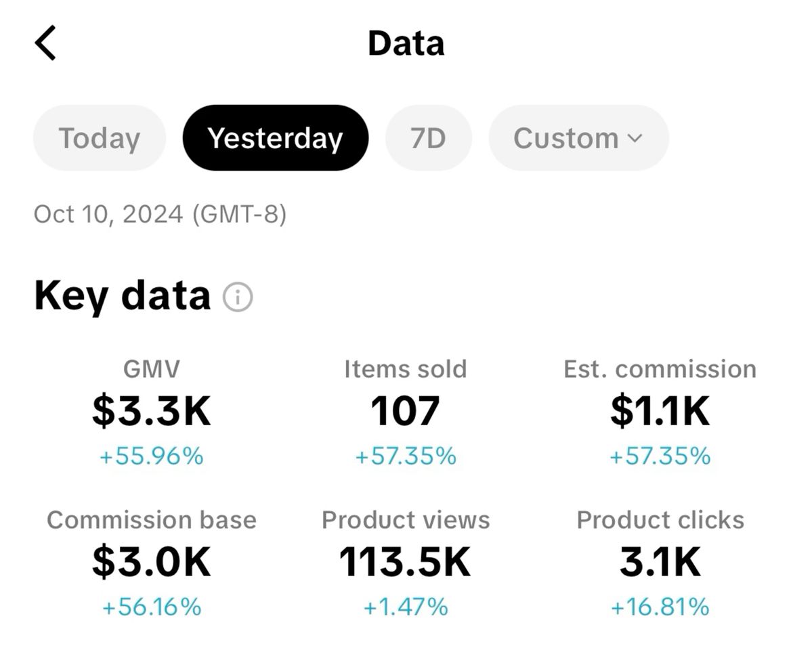Select the Today filter
The image size is (812, 671).
click(100, 138)
